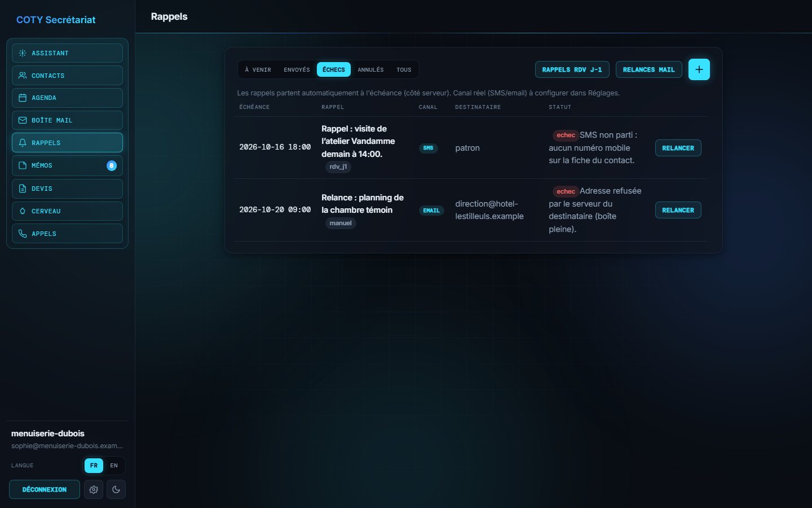This screenshot has height=508, width=812.
Task: Open the Devis page
Action: coord(67,189)
